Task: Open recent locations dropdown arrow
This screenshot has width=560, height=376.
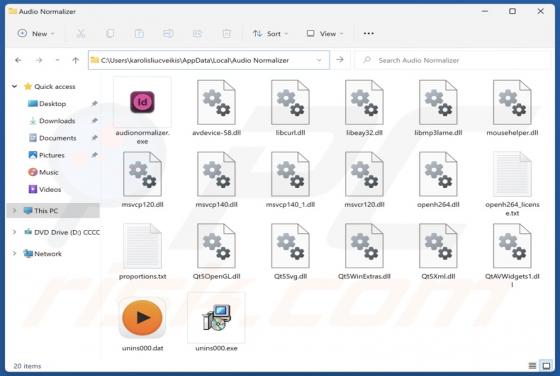Action: (x=58, y=60)
